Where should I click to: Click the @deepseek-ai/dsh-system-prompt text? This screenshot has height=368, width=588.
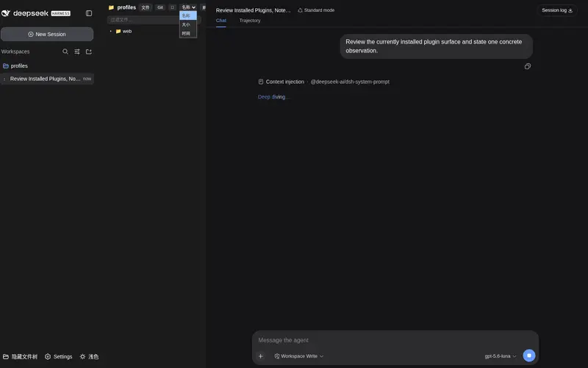[350, 82]
